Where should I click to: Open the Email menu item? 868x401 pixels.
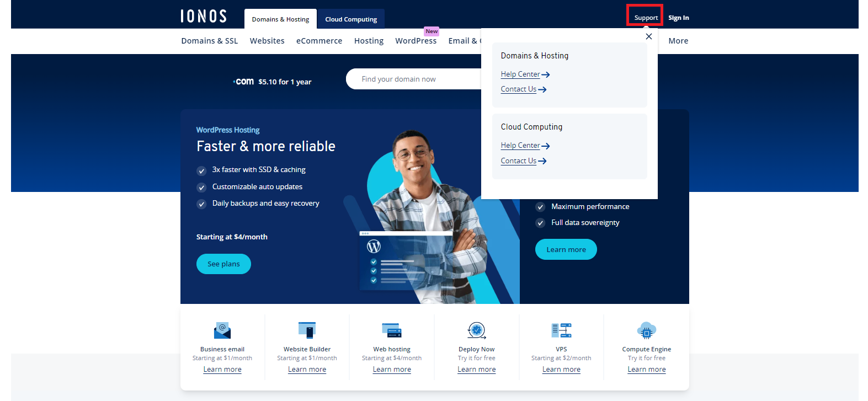click(465, 41)
